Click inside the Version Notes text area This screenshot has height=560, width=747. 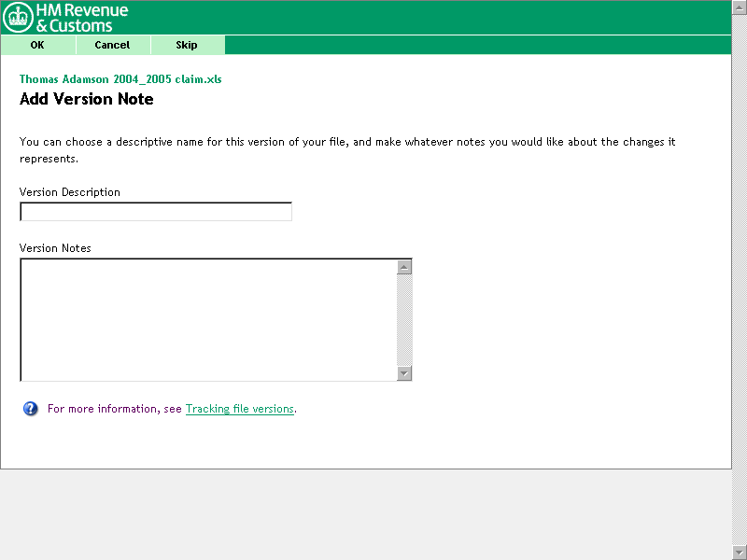207,319
